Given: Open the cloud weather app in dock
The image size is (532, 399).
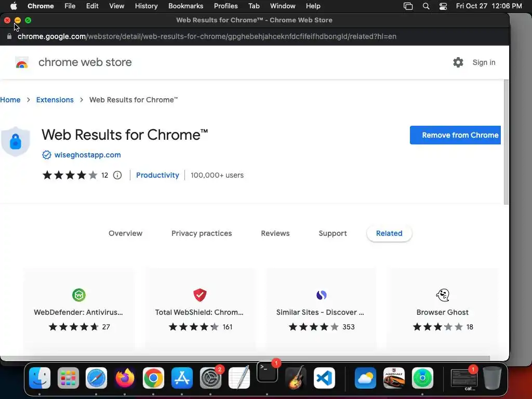Looking at the screenshot, I should coord(365,378).
